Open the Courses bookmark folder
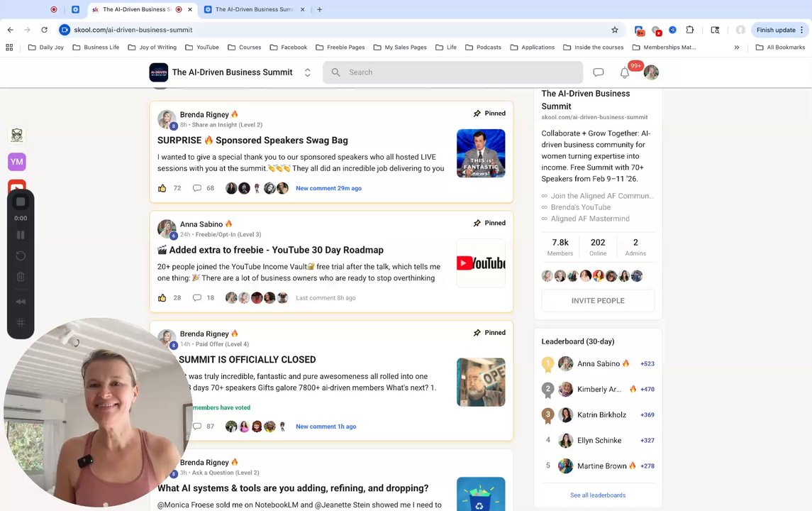The width and height of the screenshot is (812, 511). tap(245, 47)
